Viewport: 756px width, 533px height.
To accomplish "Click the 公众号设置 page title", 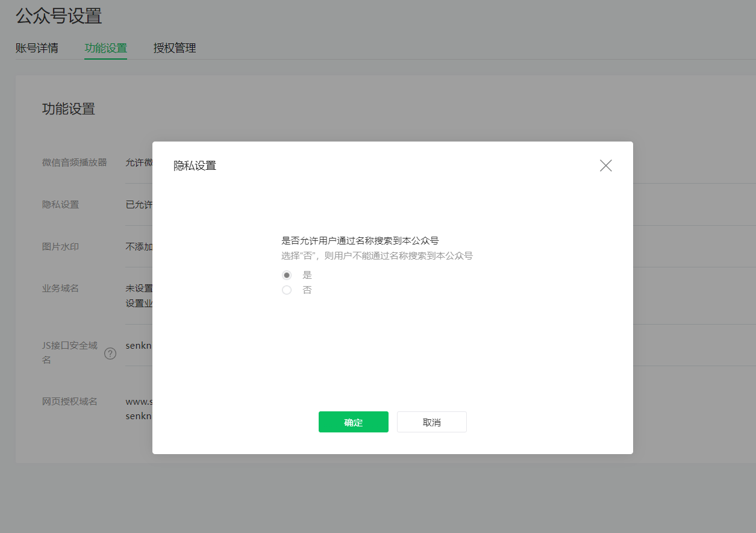I will 59,16.
